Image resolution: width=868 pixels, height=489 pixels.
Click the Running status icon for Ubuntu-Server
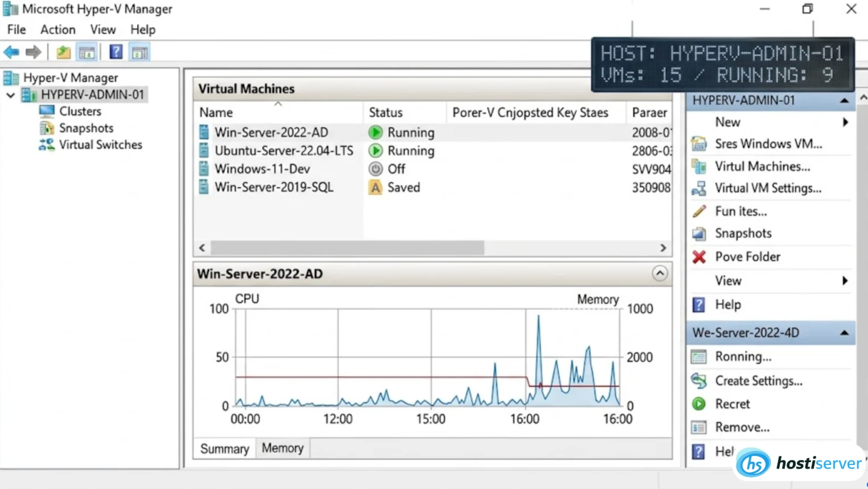click(x=375, y=151)
